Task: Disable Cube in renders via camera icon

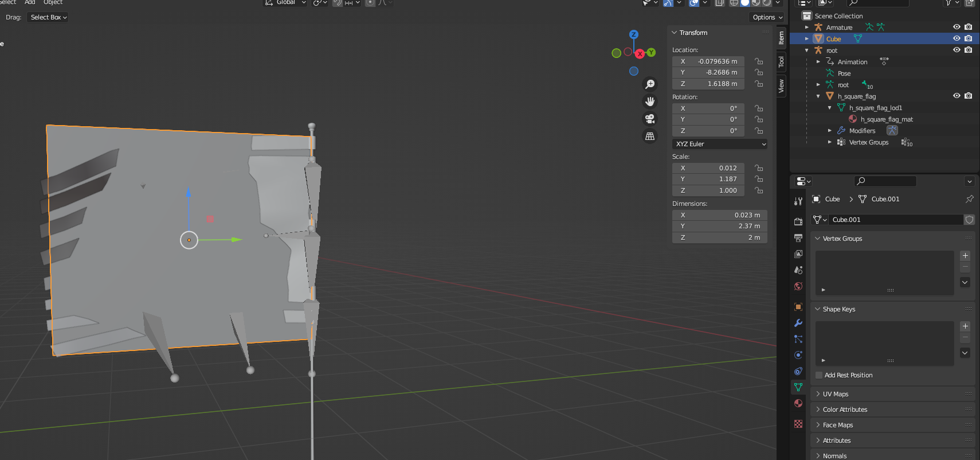Action: pyautogui.click(x=968, y=38)
